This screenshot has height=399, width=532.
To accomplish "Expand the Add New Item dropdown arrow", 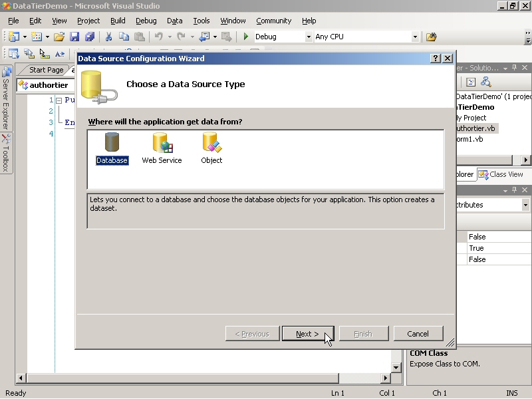I will pyautogui.click(x=47, y=37).
